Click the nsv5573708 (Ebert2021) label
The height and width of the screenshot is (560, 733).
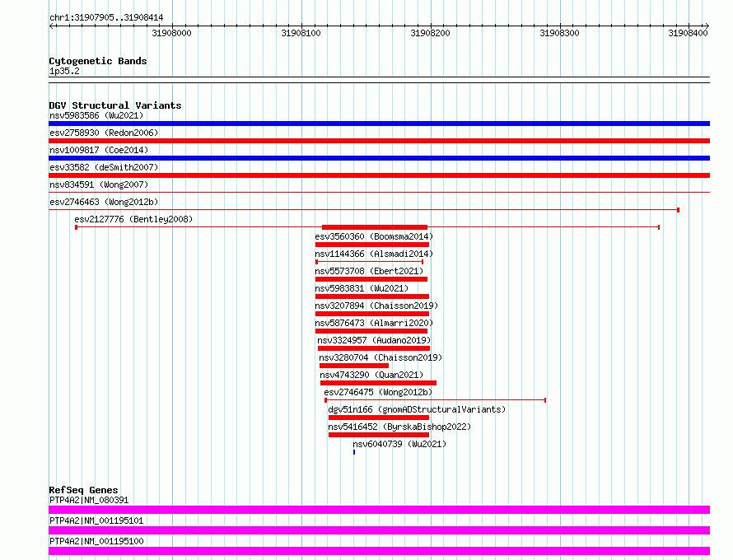(369, 271)
